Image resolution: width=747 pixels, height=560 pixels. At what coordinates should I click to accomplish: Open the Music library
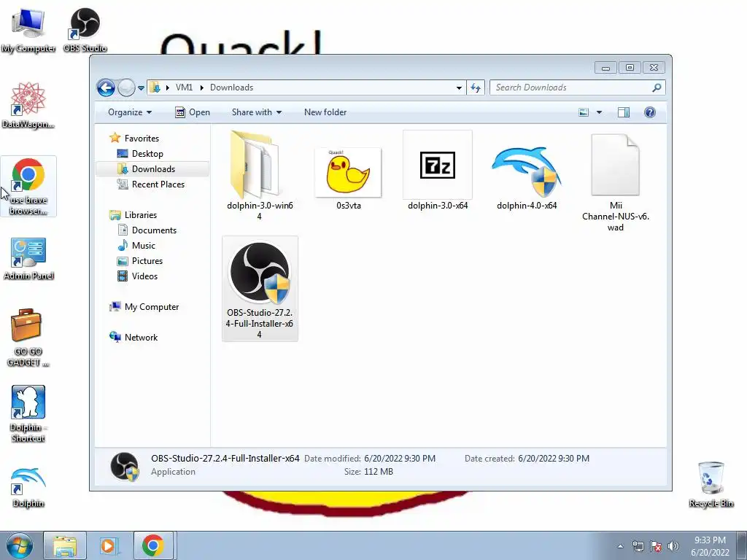[144, 246]
